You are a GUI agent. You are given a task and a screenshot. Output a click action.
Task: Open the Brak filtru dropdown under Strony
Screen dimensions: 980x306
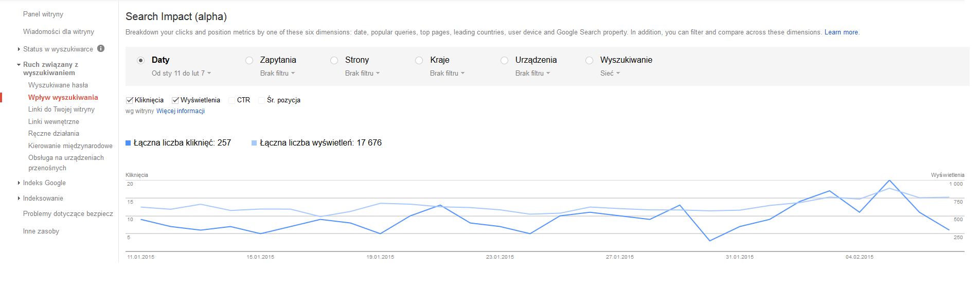362,73
